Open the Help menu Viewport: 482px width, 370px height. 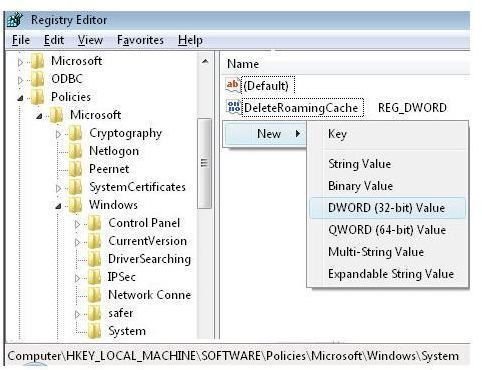[190, 40]
